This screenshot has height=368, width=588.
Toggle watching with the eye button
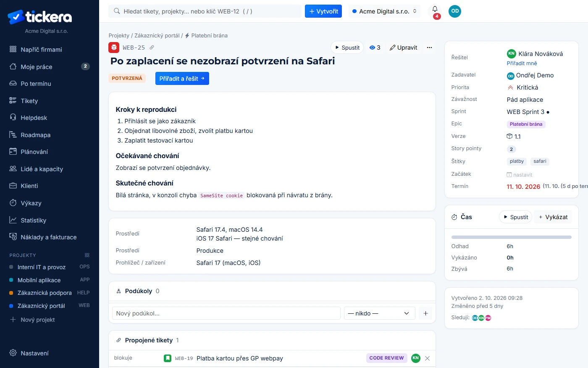click(375, 48)
